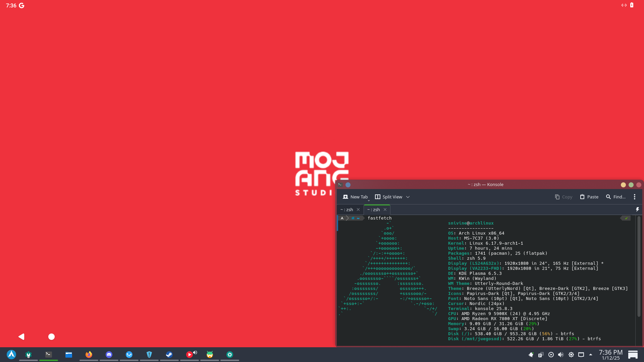The height and width of the screenshot is (362, 644).
Task: Open clipboard history tray icon
Action: (x=541, y=355)
